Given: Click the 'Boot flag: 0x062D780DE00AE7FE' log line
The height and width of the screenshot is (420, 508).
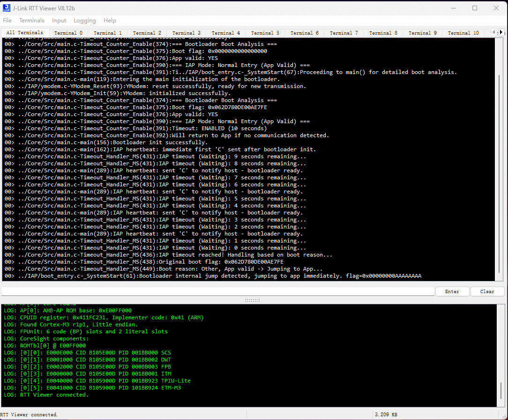Looking at the screenshot, I should pyautogui.click(x=136, y=107).
